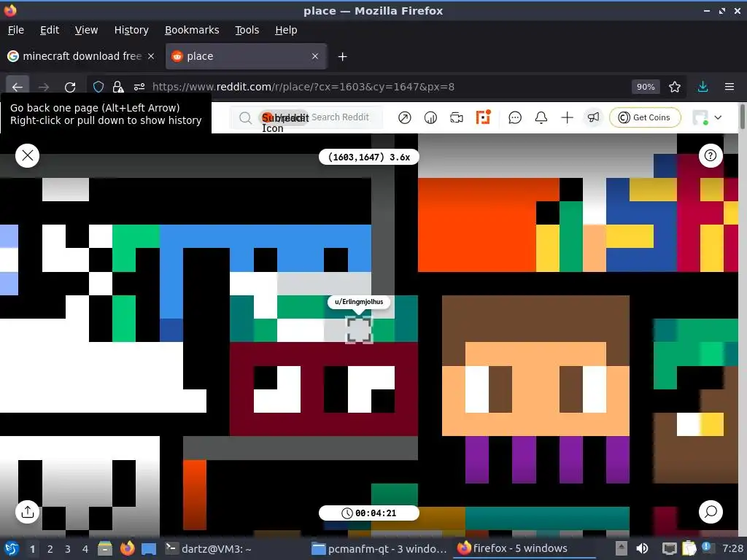Create a post with the plus icon
Viewport: 747px width, 560px height.
tap(567, 117)
